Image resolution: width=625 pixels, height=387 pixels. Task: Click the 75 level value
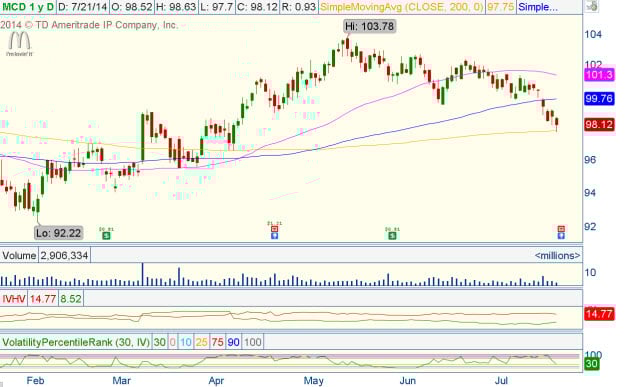[x=218, y=342]
